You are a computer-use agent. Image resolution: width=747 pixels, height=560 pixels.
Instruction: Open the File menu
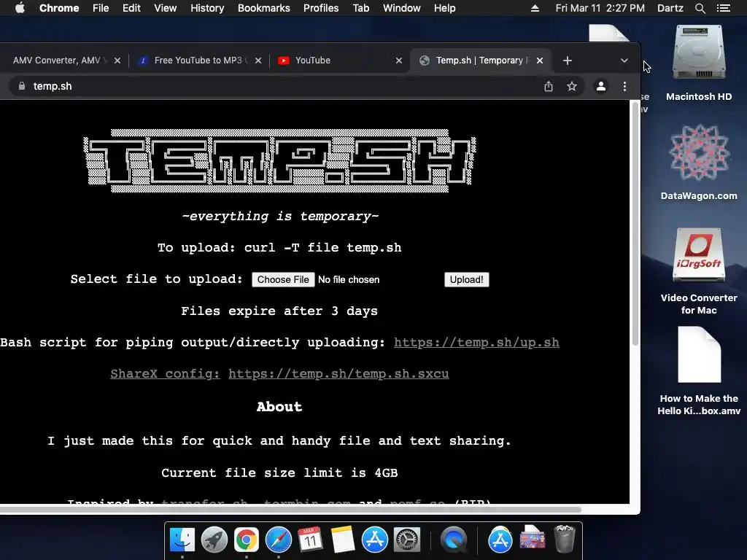point(101,8)
